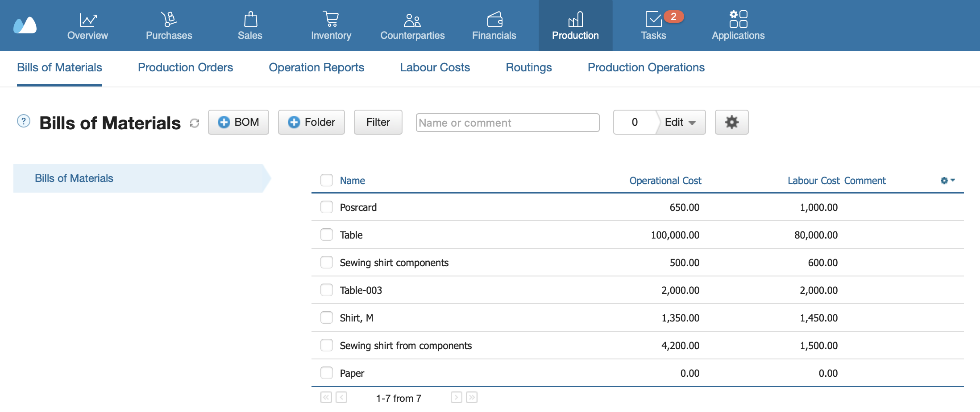Select the Table-003 row checkbox
Image resolution: width=980 pixels, height=412 pixels.
[327, 290]
